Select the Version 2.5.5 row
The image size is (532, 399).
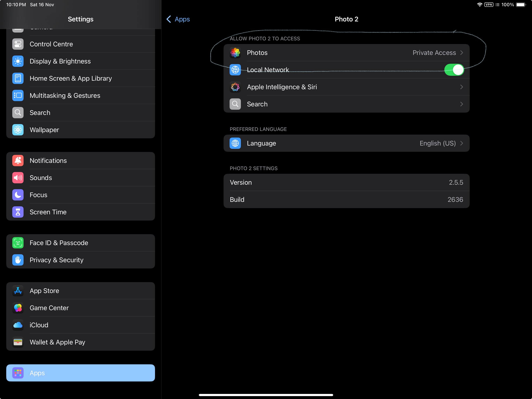346,182
